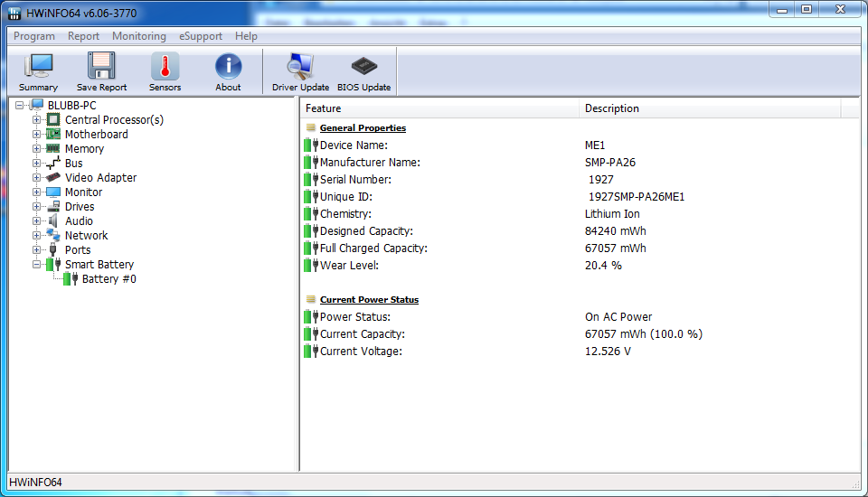Select the Full Charged Capacity row
The height and width of the screenshot is (497, 868).
coord(579,248)
